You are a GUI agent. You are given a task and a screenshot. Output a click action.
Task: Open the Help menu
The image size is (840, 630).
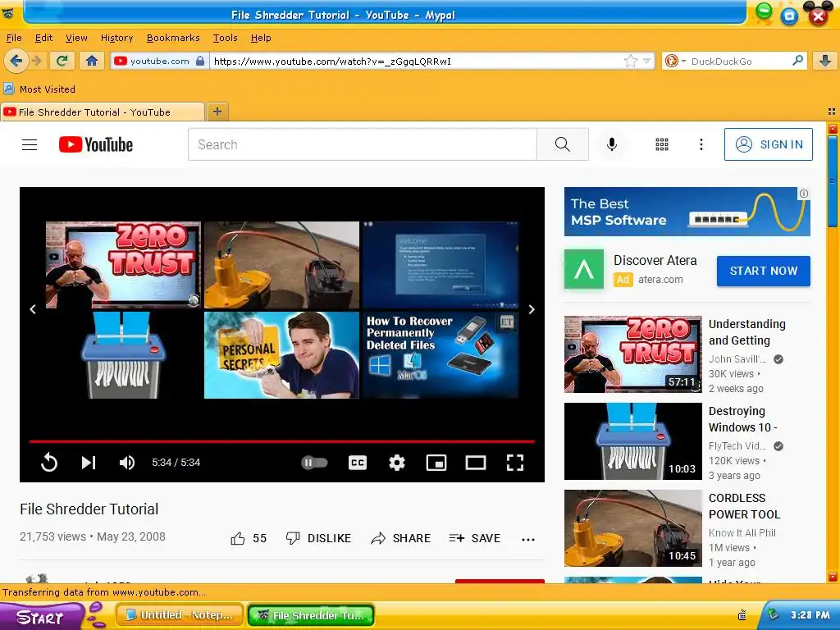[x=261, y=38]
